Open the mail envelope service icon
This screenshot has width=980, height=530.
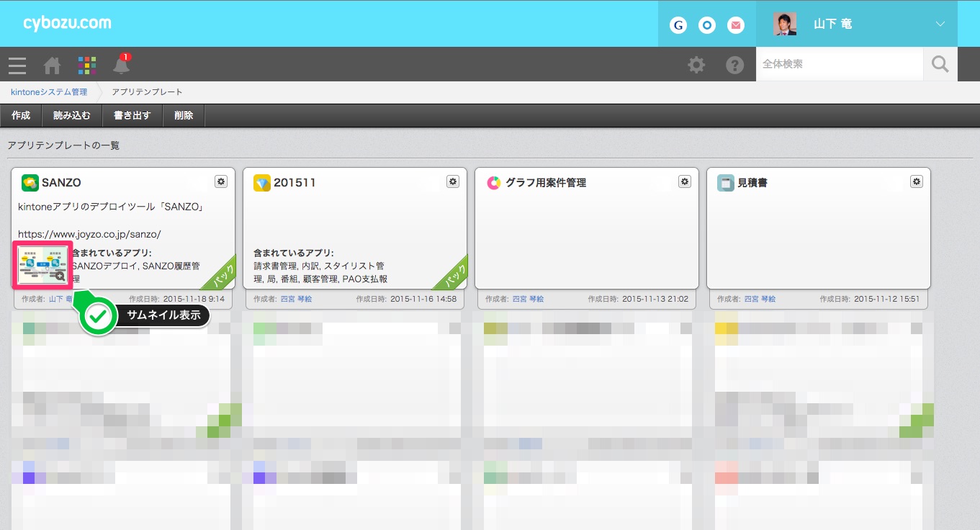[736, 25]
